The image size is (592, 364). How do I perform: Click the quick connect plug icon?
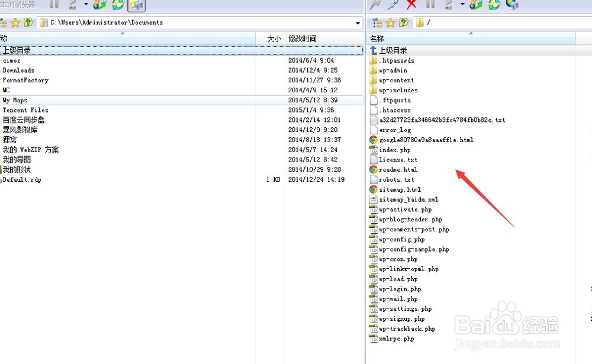393,5
